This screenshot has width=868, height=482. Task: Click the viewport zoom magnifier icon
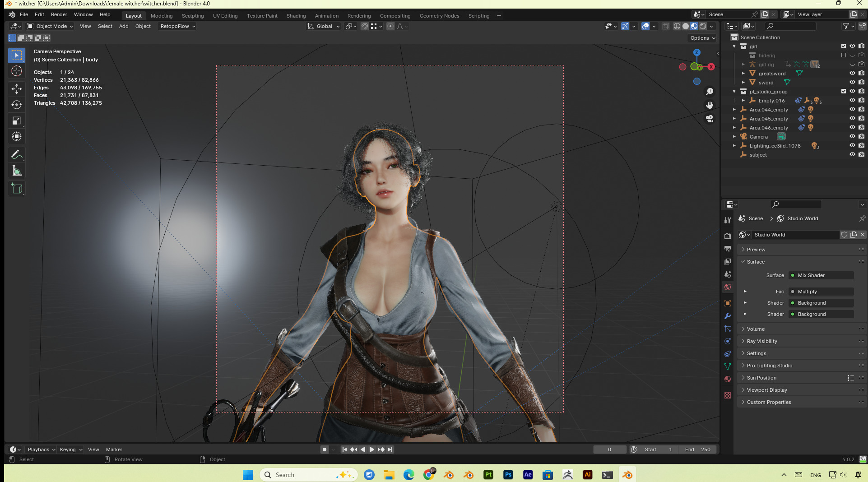(710, 92)
